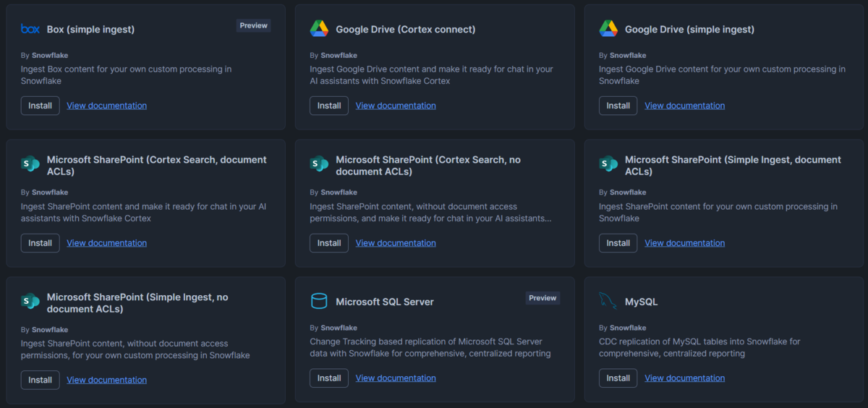Click the 'MySQL' card title

[x=642, y=302]
